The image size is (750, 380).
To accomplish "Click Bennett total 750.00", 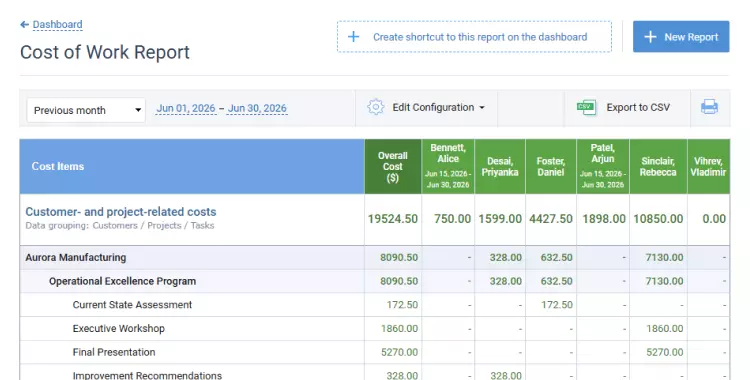I will coord(452,219).
